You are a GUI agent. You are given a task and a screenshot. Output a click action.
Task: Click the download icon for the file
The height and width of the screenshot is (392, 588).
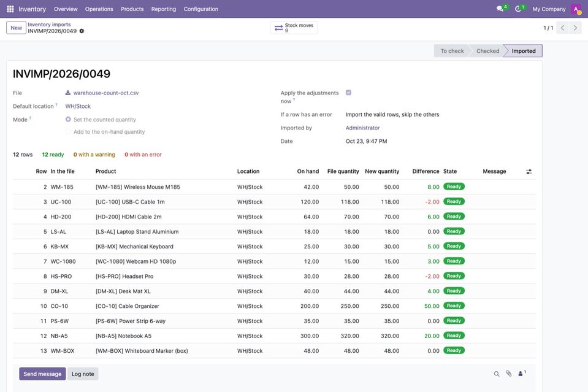click(x=68, y=93)
